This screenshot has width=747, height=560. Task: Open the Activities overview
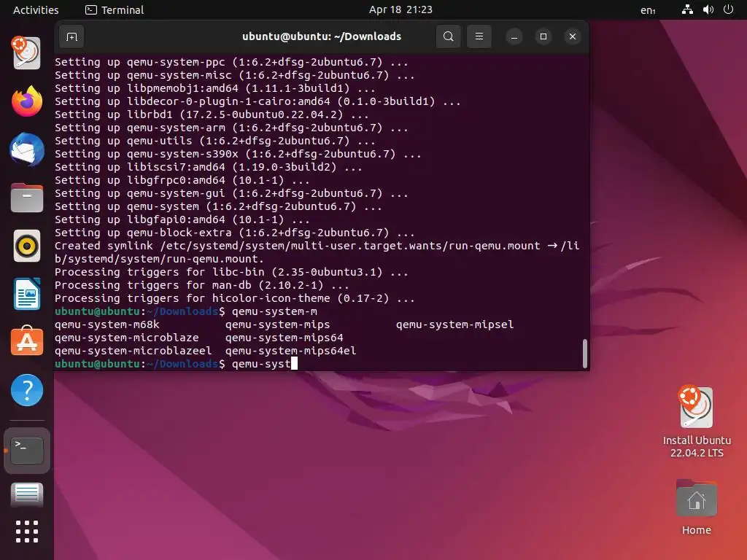point(36,10)
